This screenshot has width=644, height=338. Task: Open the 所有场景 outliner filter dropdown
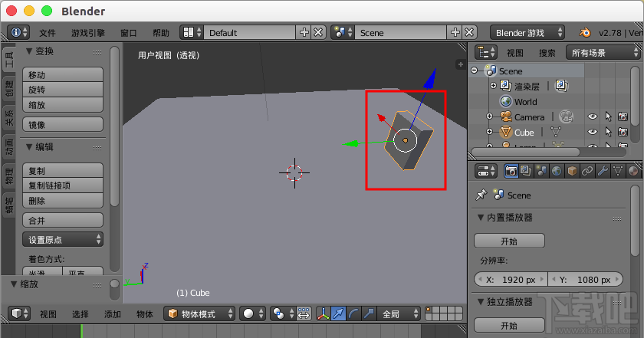coord(603,53)
